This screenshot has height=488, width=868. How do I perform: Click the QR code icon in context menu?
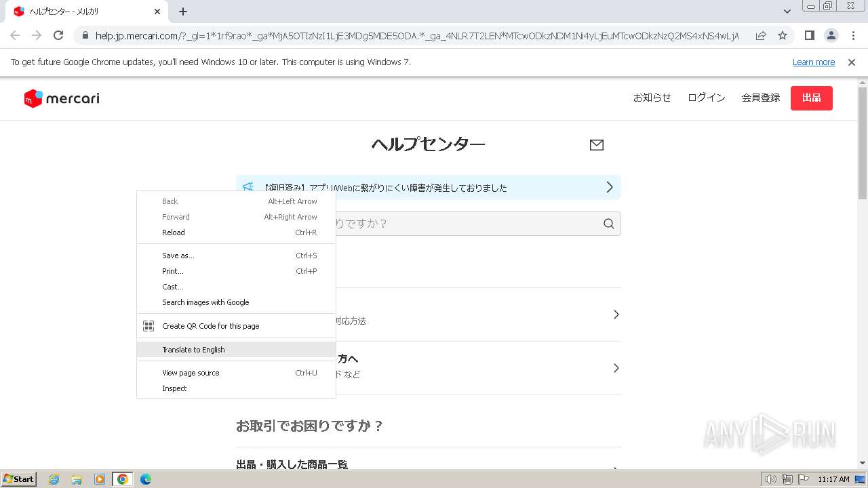pyautogui.click(x=149, y=326)
